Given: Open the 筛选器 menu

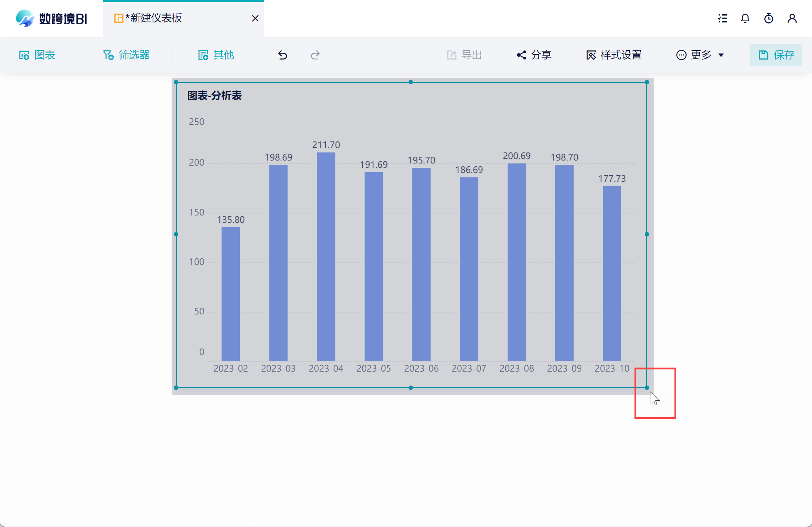Looking at the screenshot, I should pos(126,55).
